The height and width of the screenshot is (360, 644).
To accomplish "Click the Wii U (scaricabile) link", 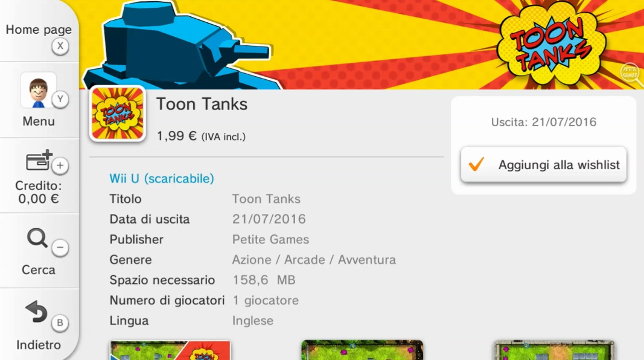I will (161, 178).
